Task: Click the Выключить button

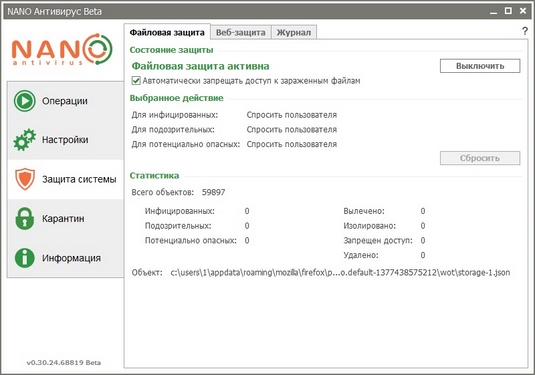Action: pyautogui.click(x=480, y=66)
